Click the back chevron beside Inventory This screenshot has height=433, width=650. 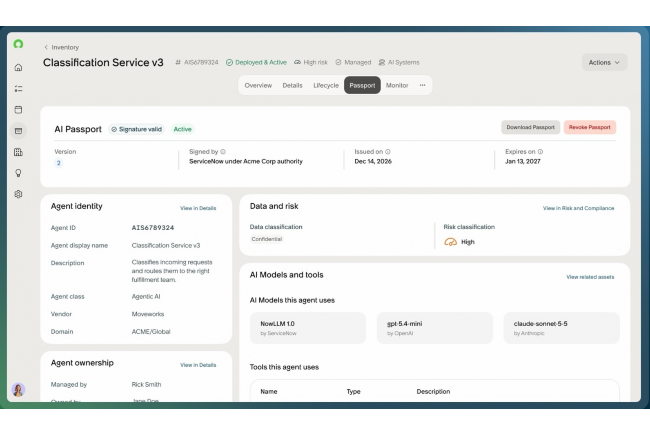pyautogui.click(x=46, y=47)
